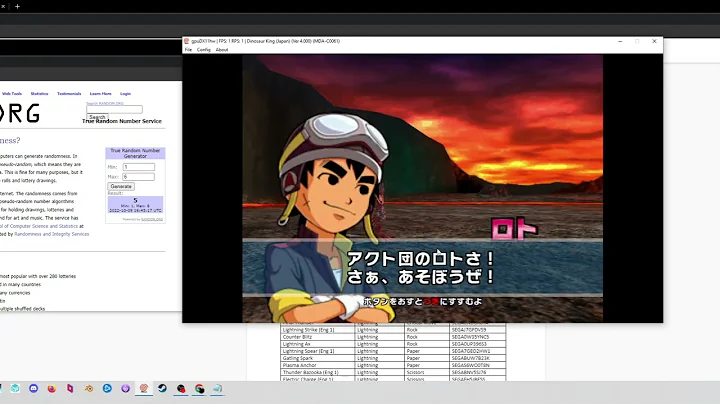Focus the Min value field on RANDOM.ORG
The height and width of the screenshot is (404, 720).
point(139,167)
